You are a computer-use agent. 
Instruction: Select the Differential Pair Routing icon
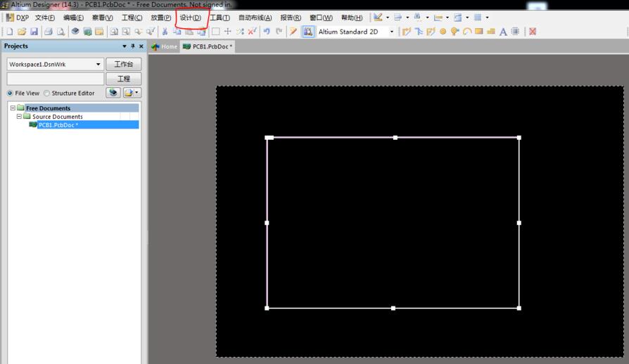(x=431, y=32)
